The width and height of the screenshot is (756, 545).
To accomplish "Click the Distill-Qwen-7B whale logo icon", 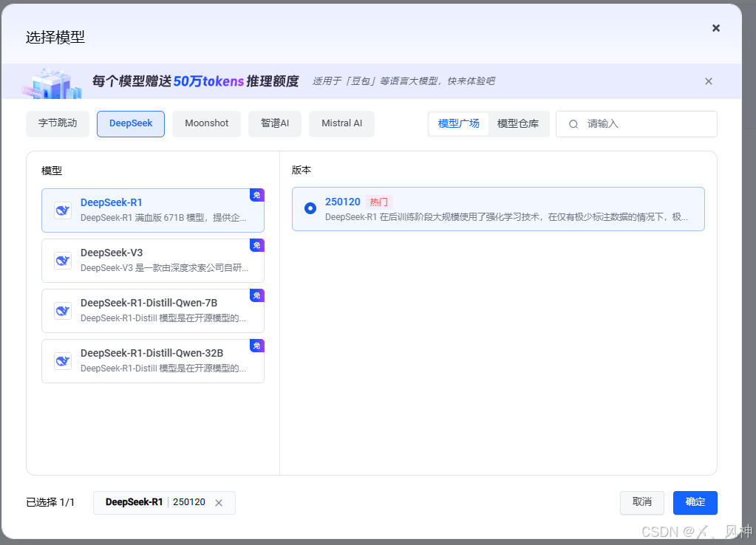I will 63,311.
